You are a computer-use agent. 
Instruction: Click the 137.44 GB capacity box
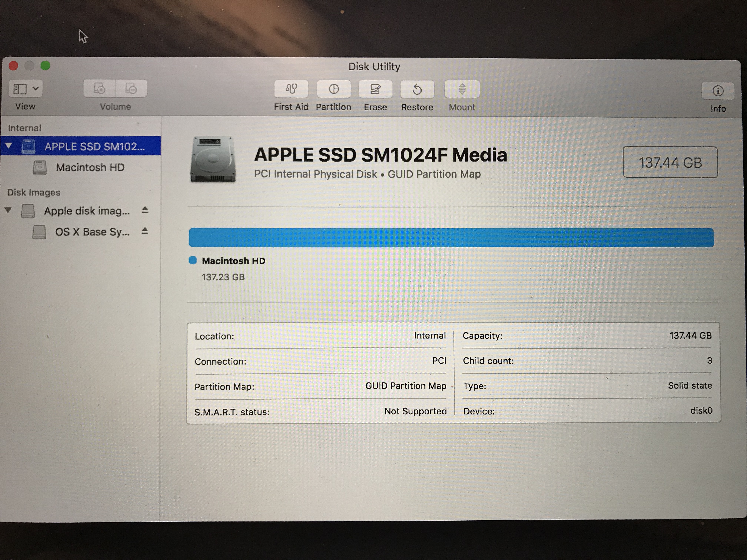tap(670, 162)
